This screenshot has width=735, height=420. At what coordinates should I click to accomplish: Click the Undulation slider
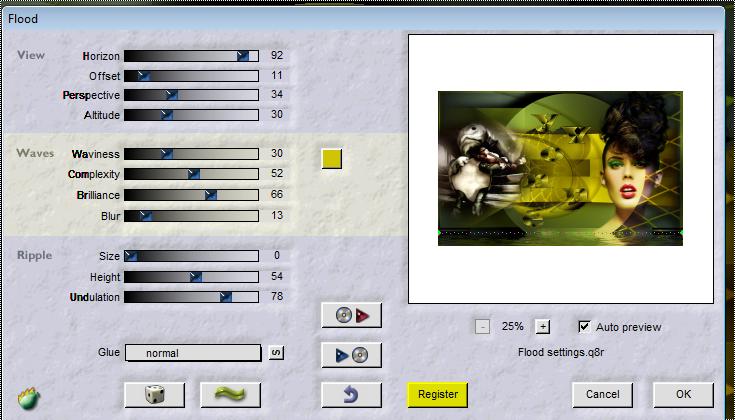click(x=191, y=297)
